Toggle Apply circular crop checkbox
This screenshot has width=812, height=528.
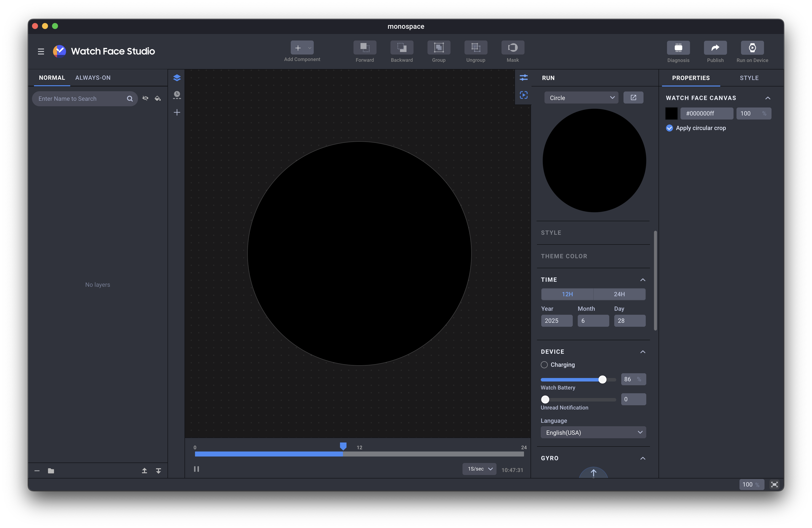coord(669,128)
